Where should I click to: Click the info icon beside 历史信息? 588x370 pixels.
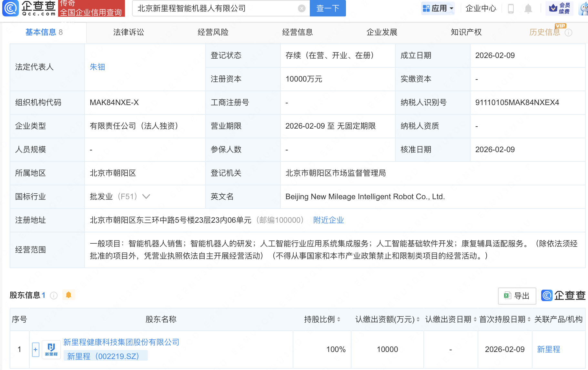pos(569,33)
